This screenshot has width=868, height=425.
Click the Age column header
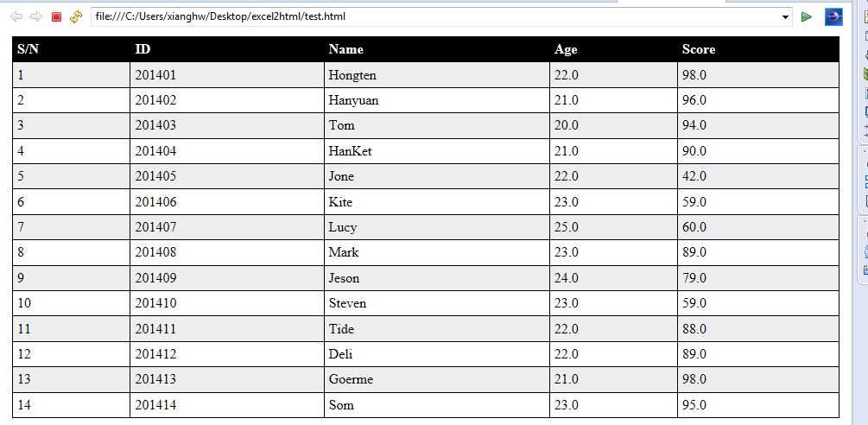click(x=566, y=49)
